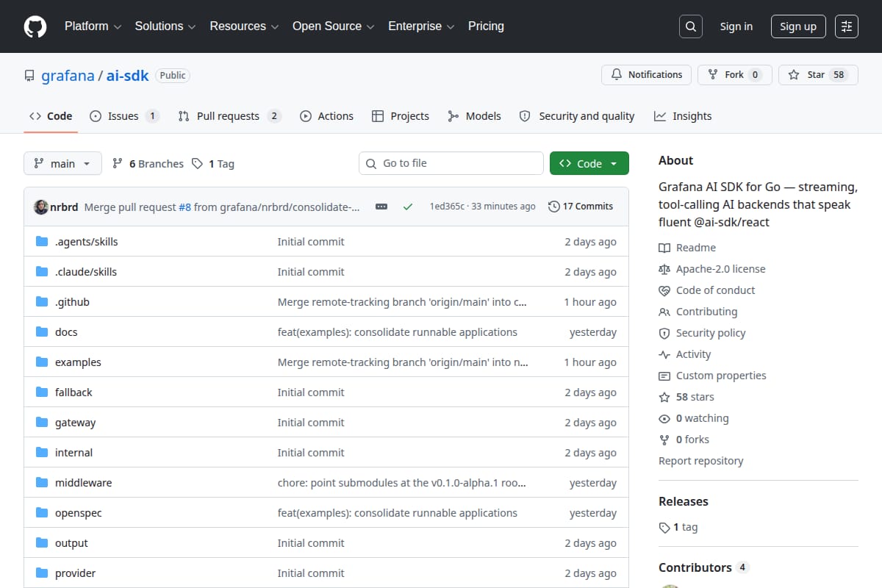Open the Models tab

(x=474, y=116)
